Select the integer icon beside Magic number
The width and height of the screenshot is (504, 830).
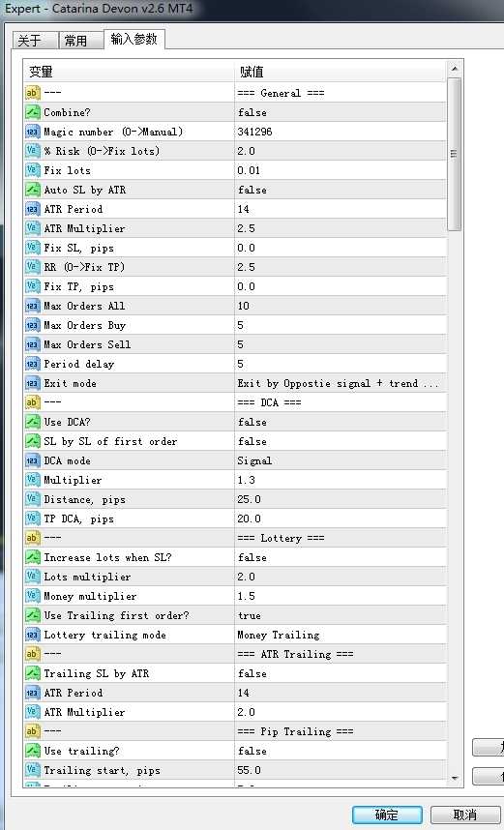click(32, 132)
